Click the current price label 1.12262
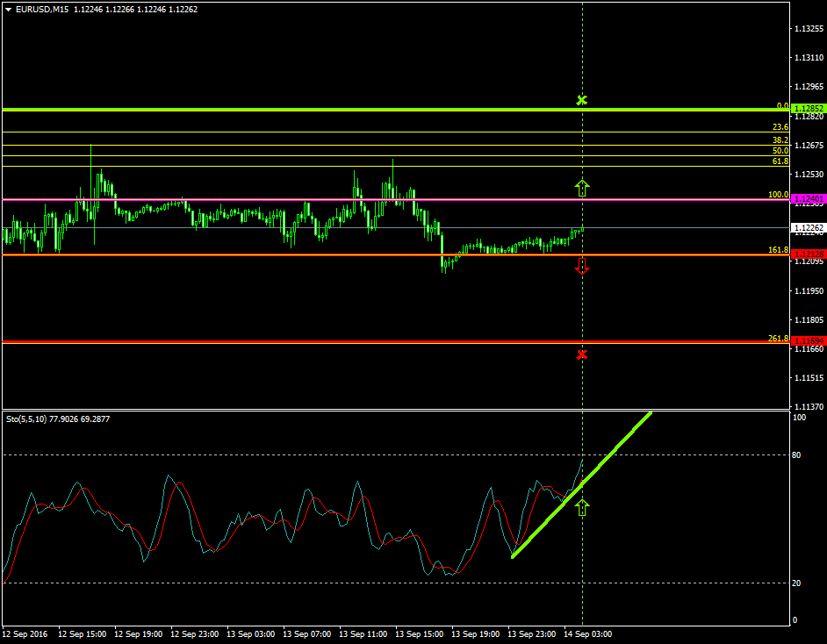This screenshot has height=644, width=827. [x=808, y=228]
